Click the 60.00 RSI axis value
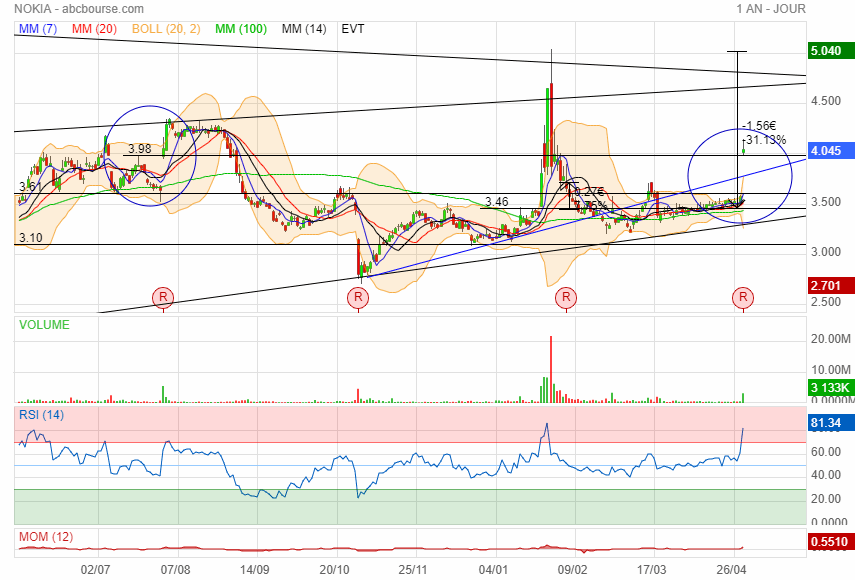Viewport: 855px width, 580px height. [x=826, y=452]
